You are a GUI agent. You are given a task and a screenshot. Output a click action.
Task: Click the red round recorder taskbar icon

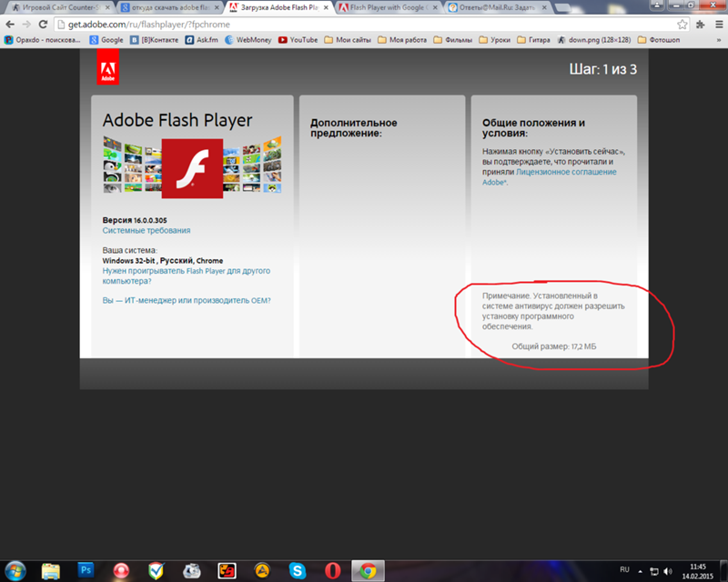pyautogui.click(x=121, y=570)
